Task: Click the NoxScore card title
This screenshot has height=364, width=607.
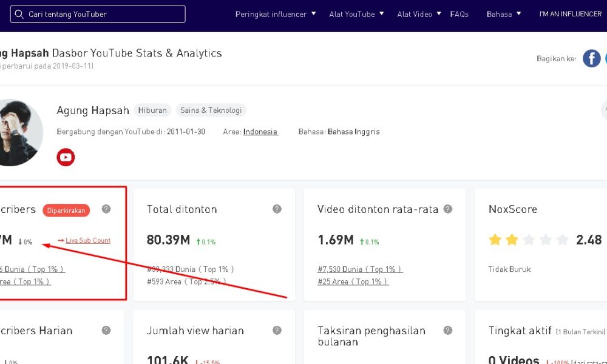Action: [513, 209]
